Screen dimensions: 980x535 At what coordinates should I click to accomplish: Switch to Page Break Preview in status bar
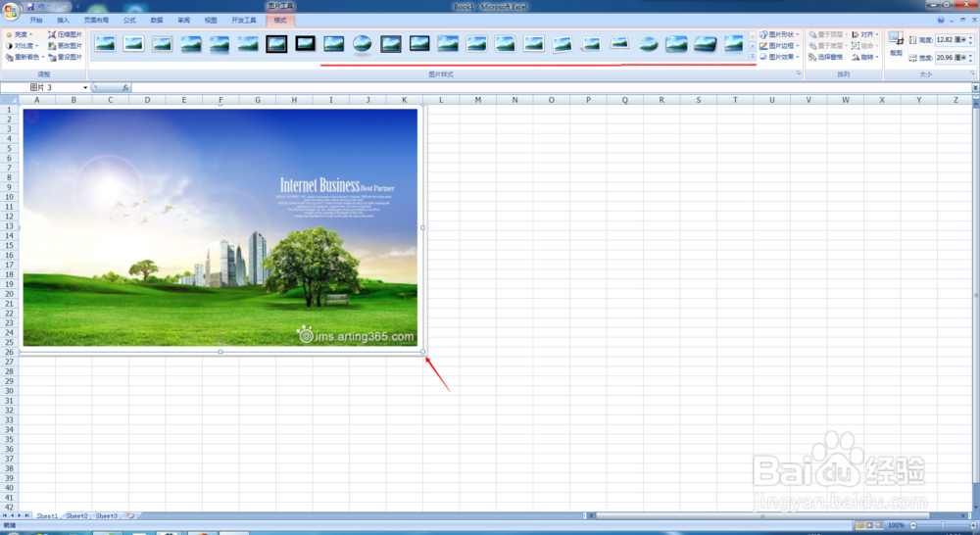click(x=879, y=525)
